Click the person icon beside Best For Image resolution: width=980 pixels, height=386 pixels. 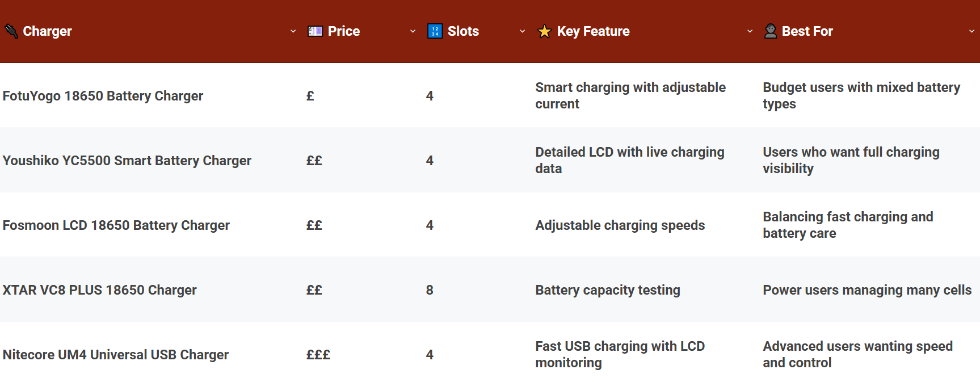[771, 31]
